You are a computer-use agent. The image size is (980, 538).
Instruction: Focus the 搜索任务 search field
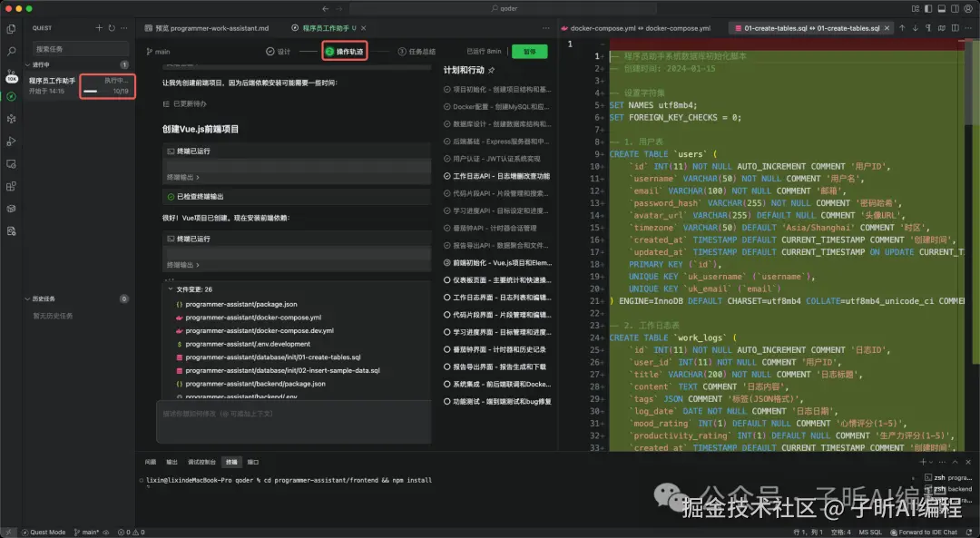pos(80,49)
